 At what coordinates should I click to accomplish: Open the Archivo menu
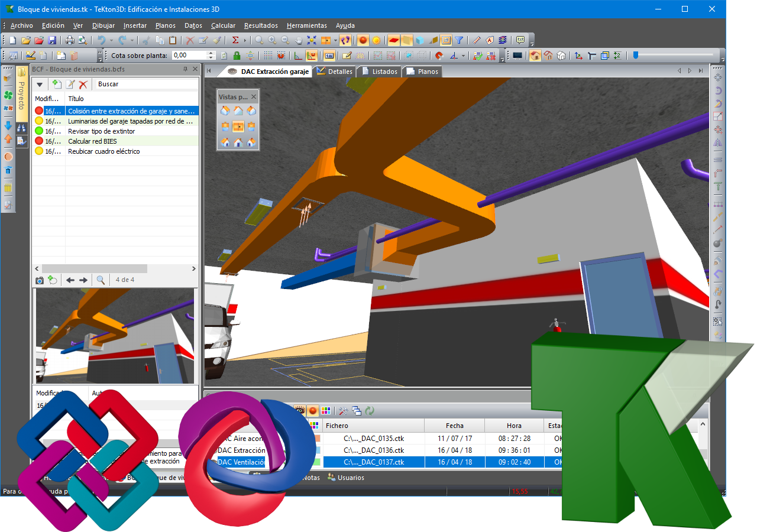[x=22, y=25]
